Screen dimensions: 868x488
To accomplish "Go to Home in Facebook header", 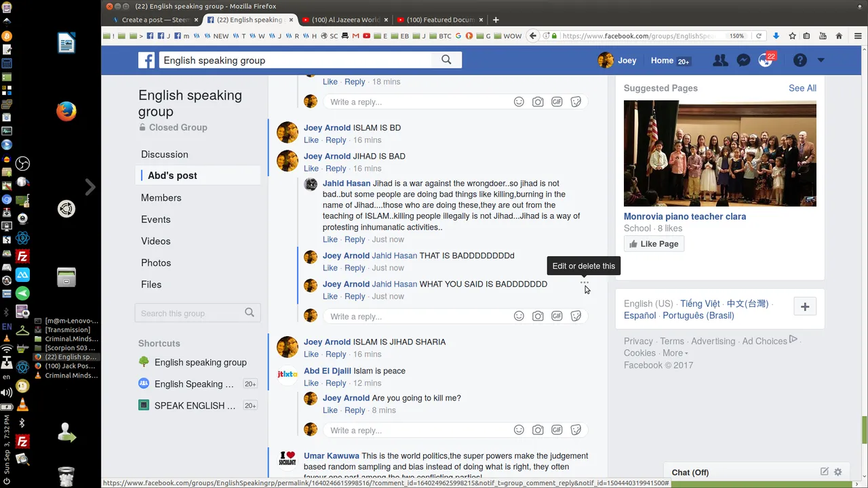I will (x=662, y=60).
